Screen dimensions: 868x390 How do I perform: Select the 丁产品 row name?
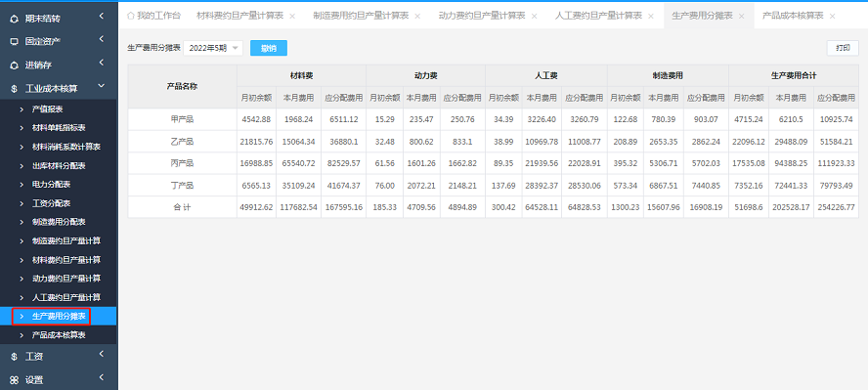coord(182,186)
